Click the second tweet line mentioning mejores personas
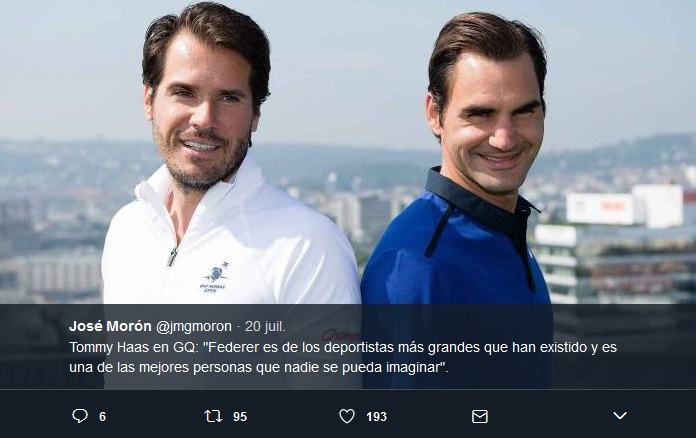This screenshot has height=438, width=696. 259,367
